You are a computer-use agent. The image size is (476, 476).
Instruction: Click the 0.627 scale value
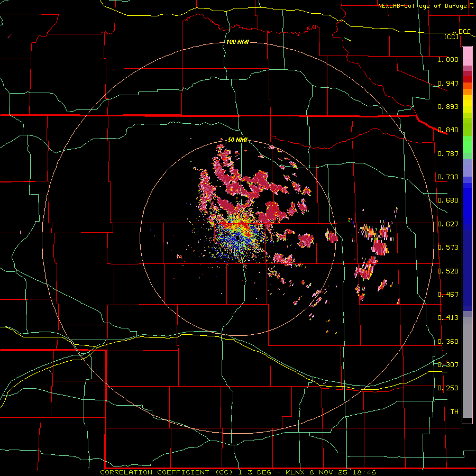[448, 224]
